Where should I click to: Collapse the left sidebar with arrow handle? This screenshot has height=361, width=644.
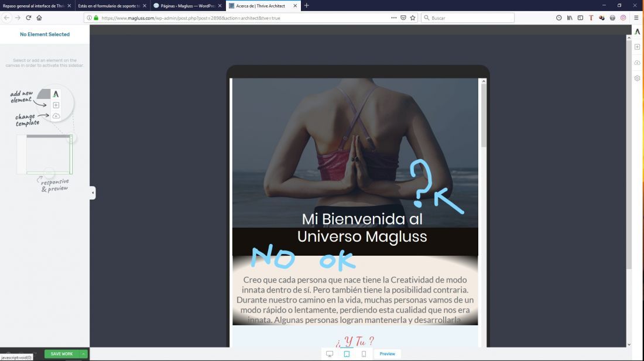tap(93, 193)
